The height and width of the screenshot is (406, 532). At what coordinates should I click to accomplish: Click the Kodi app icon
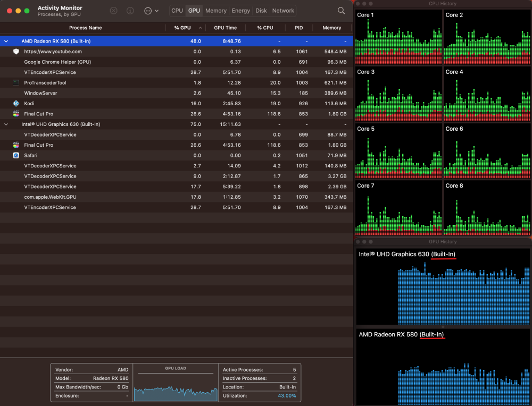pyautogui.click(x=16, y=104)
